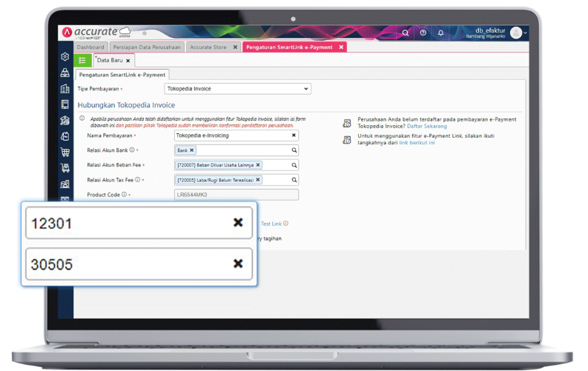Show info icon next to Test Link
This screenshot has height=371, width=588.
[x=285, y=224]
